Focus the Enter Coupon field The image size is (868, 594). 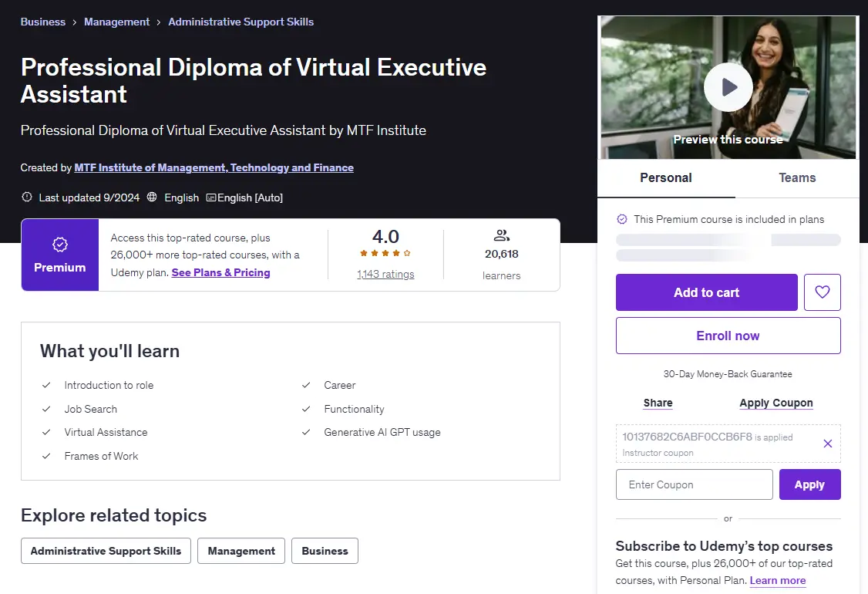click(695, 484)
